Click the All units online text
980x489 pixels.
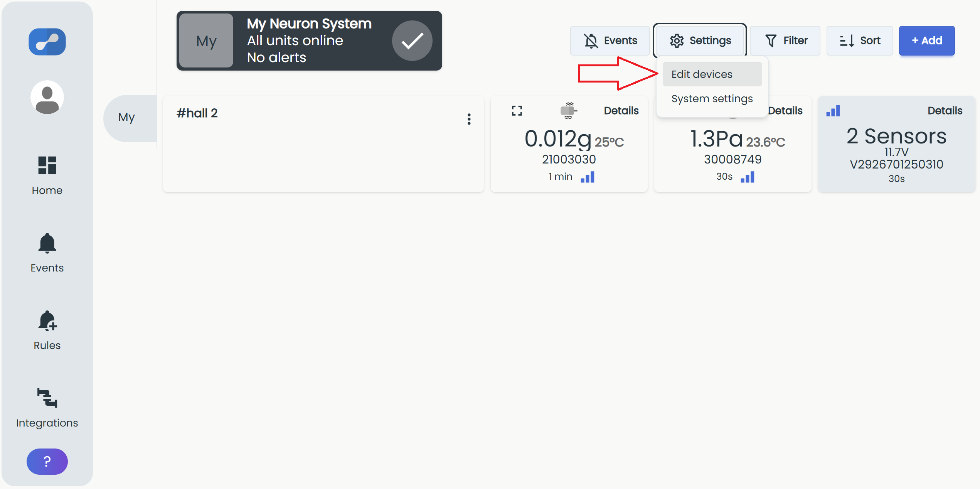[295, 40]
